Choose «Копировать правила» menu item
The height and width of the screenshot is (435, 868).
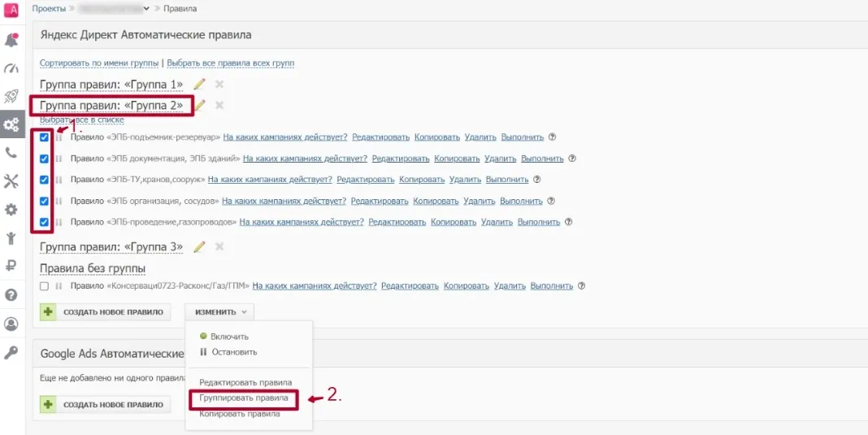coord(240,414)
